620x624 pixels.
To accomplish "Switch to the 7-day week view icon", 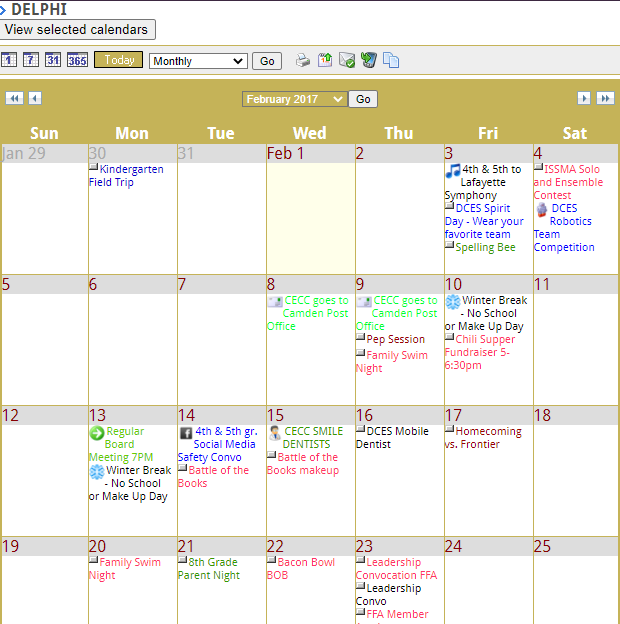I will click(31, 60).
